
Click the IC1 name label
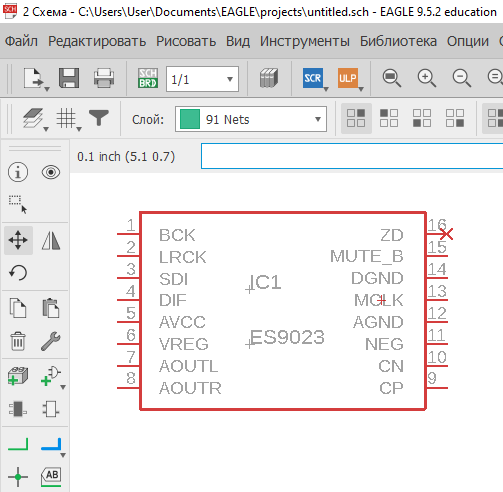click(x=265, y=283)
